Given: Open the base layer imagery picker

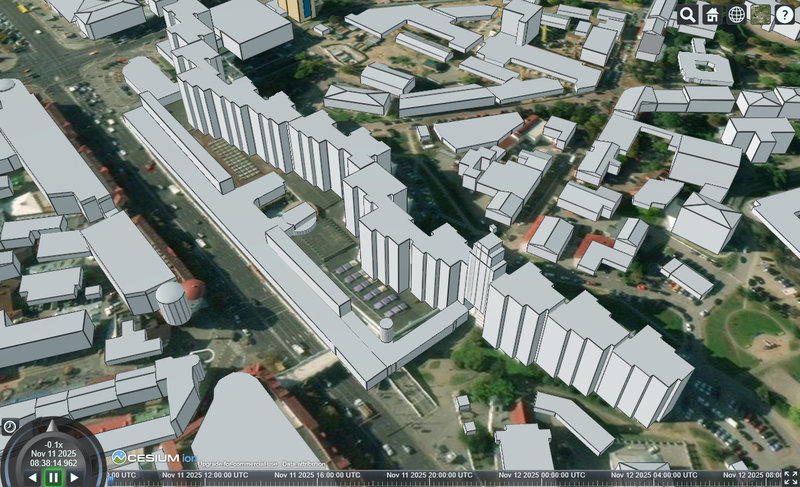Looking at the screenshot, I should coord(762,14).
